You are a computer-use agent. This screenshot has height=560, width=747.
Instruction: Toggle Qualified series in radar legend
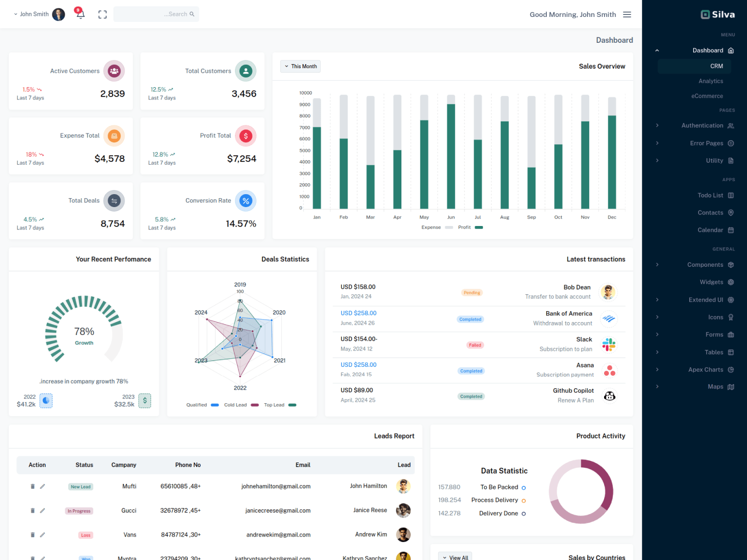pos(202,405)
